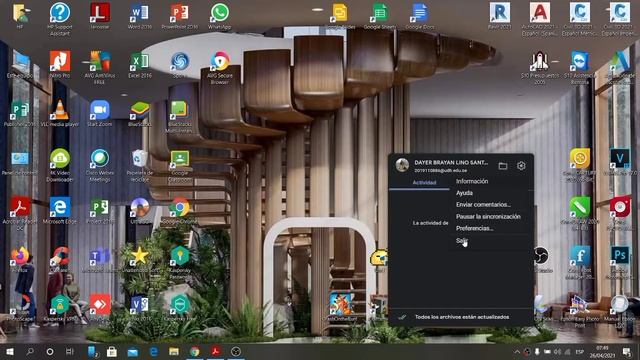640x360 pixels.
Task: Open the Google Classroom shortcut
Action: tap(180, 164)
